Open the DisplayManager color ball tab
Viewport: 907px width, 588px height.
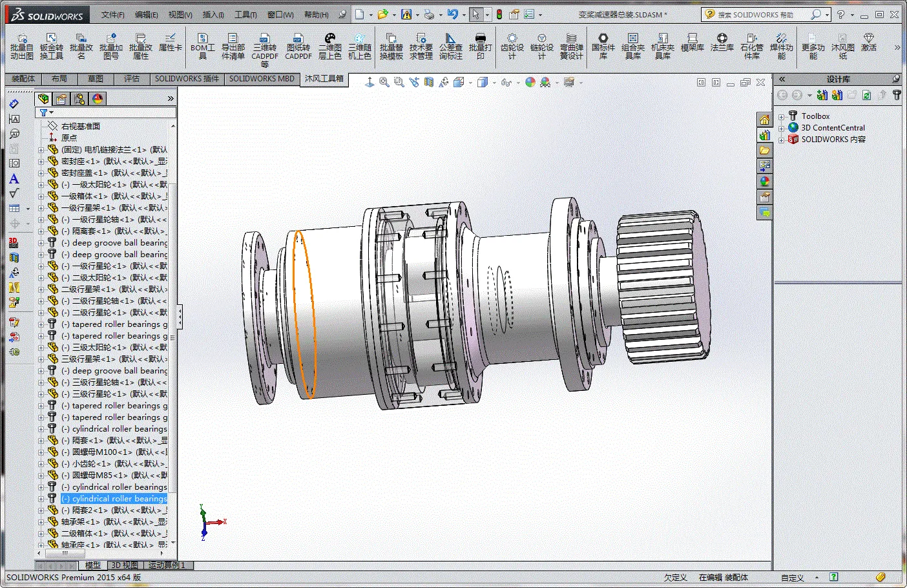(98, 99)
